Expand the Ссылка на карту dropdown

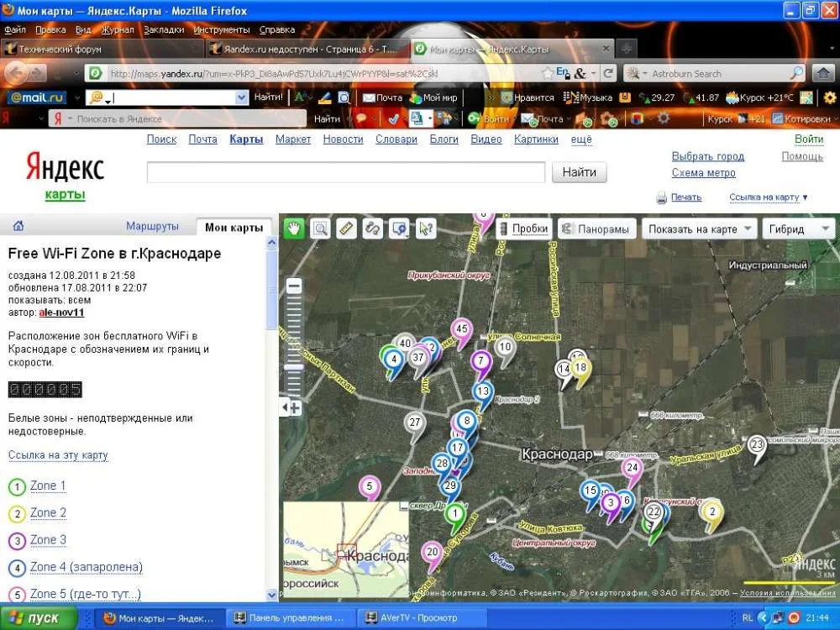769,197
